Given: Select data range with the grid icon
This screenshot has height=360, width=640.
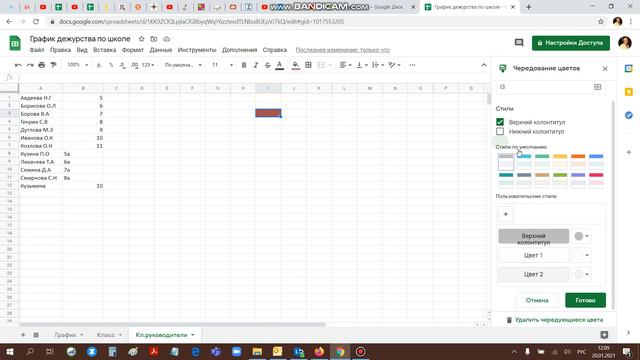Looking at the screenshot, I should (598, 87).
